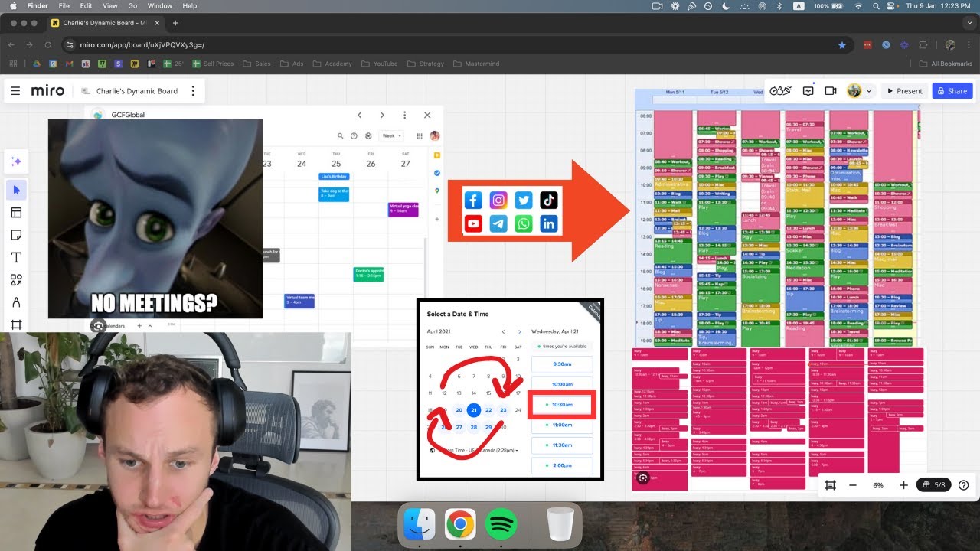Viewport: 980px width, 551px height.
Task: Click Charlie's Dynamic Board title
Action: (x=137, y=91)
